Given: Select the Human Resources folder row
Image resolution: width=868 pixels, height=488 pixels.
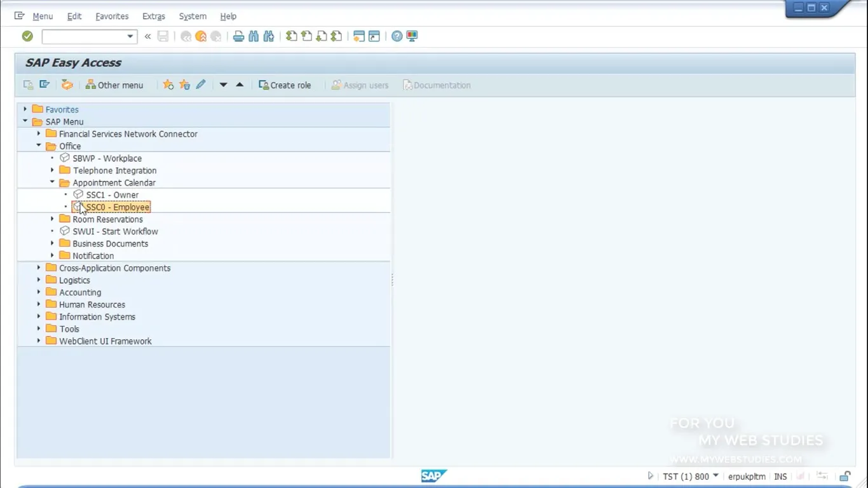Looking at the screenshot, I should (x=203, y=304).
